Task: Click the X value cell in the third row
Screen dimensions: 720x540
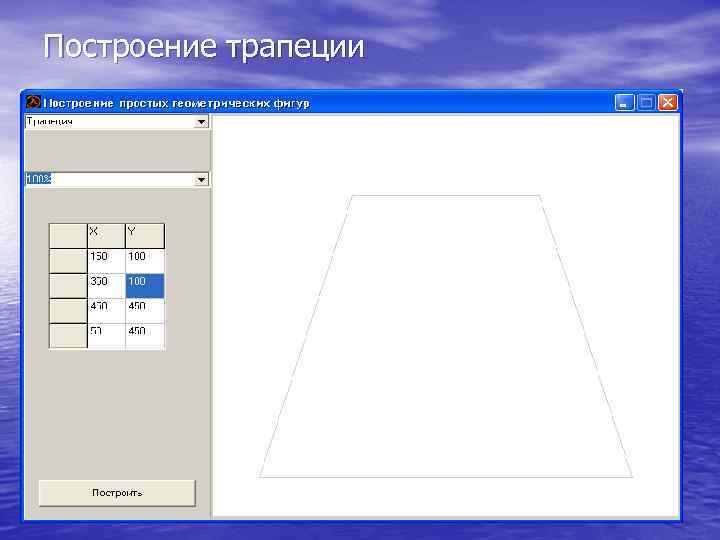Action: click(106, 311)
